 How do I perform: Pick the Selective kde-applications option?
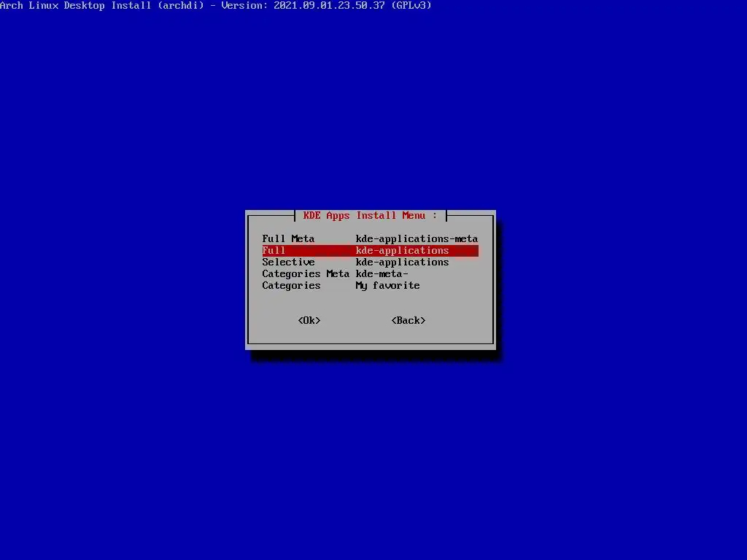tap(370, 262)
